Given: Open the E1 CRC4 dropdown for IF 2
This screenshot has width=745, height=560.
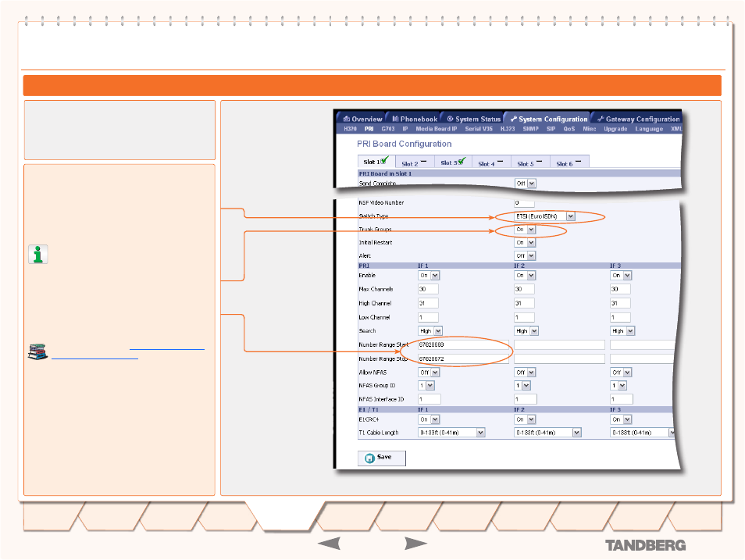Looking at the screenshot, I should click(526, 419).
